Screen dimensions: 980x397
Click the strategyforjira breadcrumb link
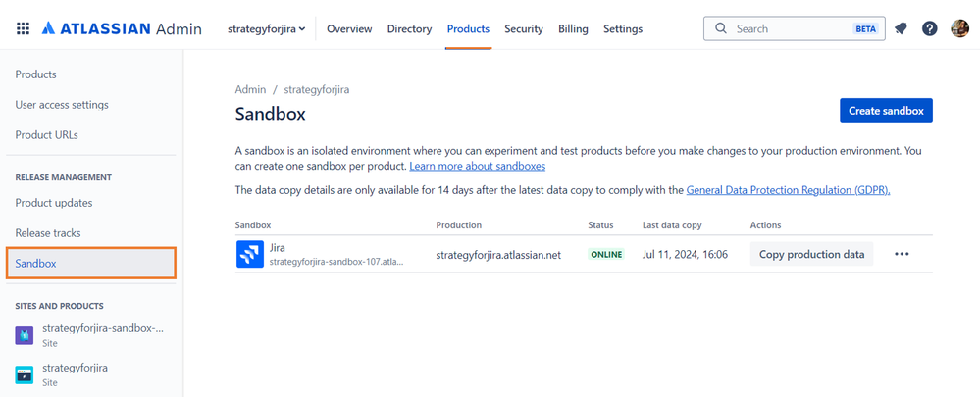pyautogui.click(x=316, y=89)
